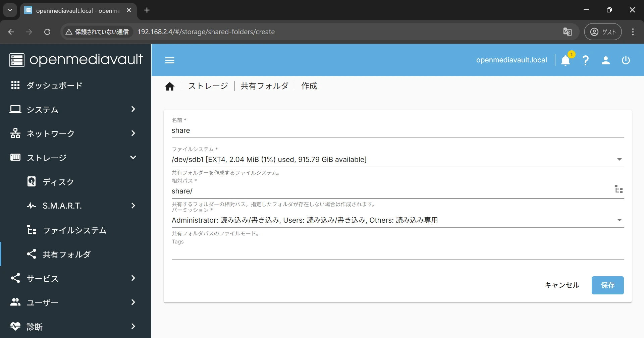Viewport: 644px width, 338px height.
Task: Expand the S.M.A.R.T. submenu chevron
Action: click(x=133, y=206)
